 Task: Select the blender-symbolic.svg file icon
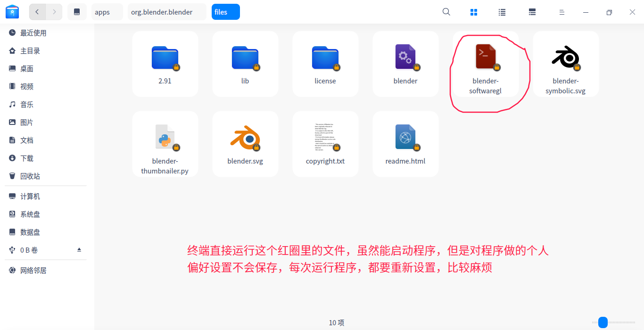coord(566,58)
